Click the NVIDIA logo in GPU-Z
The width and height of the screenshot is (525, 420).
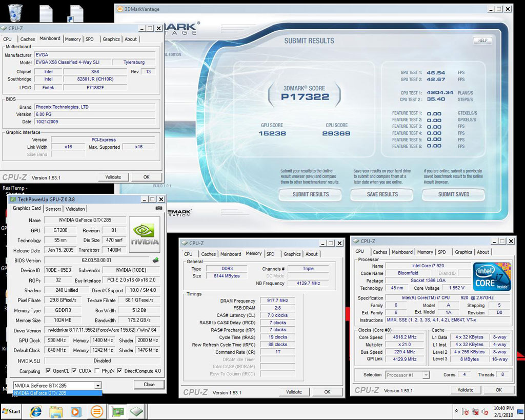[x=145, y=233]
